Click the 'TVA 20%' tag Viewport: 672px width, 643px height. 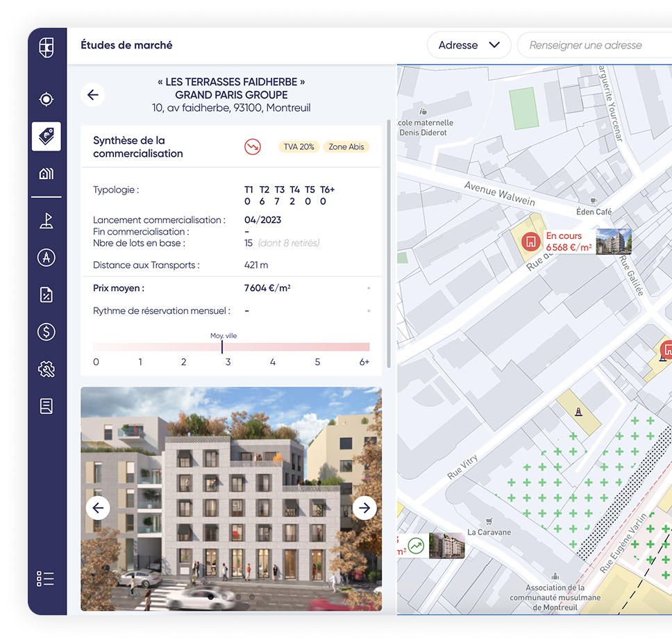pyautogui.click(x=299, y=147)
